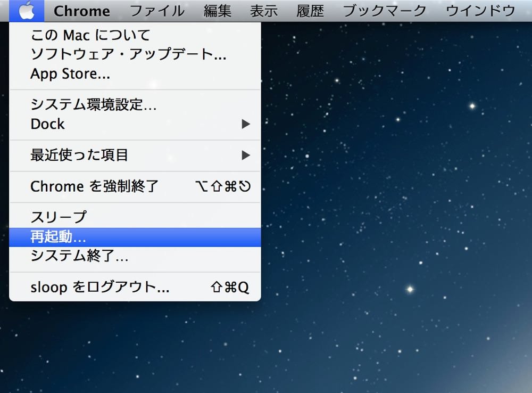532x393 pixels.
Task: Open the 編集 menu
Action: (218, 11)
